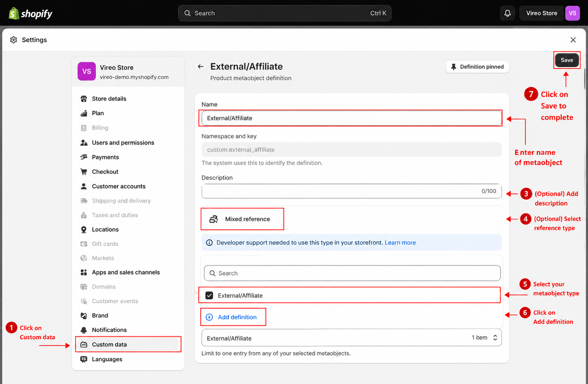Click the Settings gear icon
Screen dimensions: 588x384
pos(14,40)
